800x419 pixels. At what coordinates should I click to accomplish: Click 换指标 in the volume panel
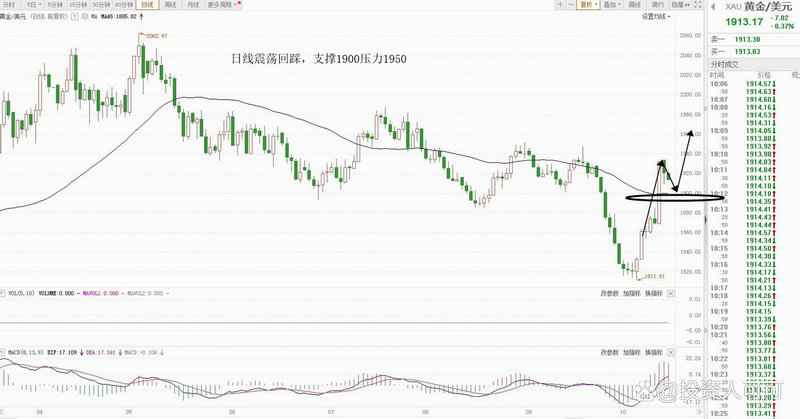coord(655,294)
